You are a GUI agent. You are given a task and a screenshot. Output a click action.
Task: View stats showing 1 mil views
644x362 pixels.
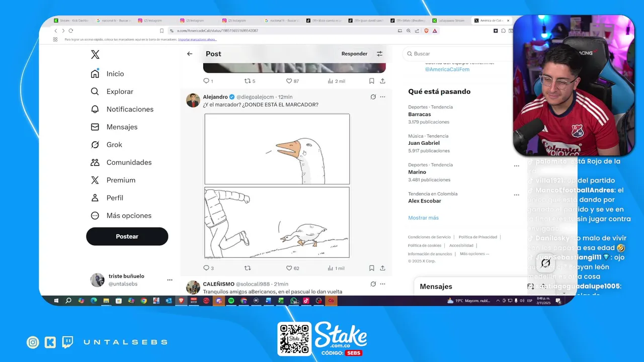pos(336,268)
